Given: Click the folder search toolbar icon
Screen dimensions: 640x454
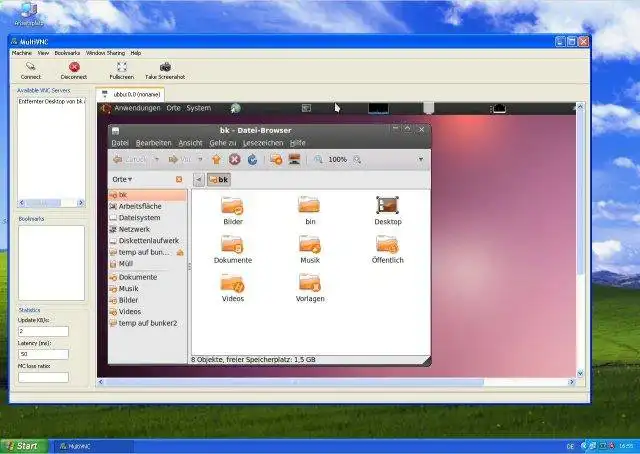Looking at the screenshot, I should tap(276, 160).
